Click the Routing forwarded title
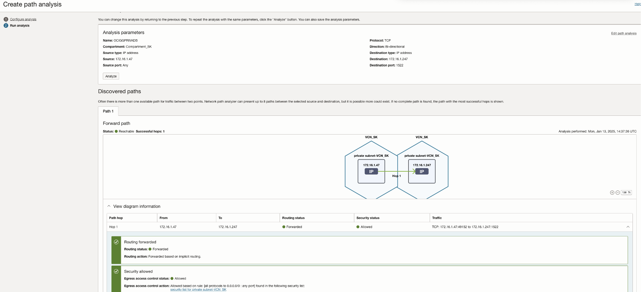Viewport: 644px width, 292px height. point(140,242)
